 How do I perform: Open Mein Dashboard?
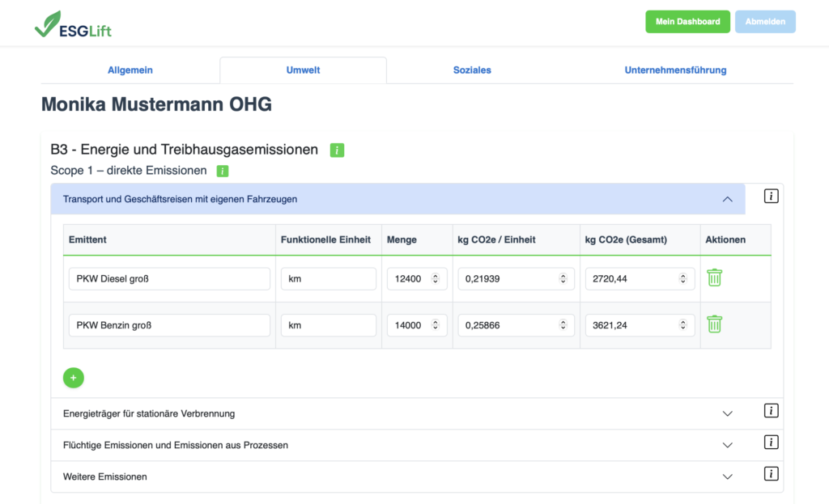[687, 22]
